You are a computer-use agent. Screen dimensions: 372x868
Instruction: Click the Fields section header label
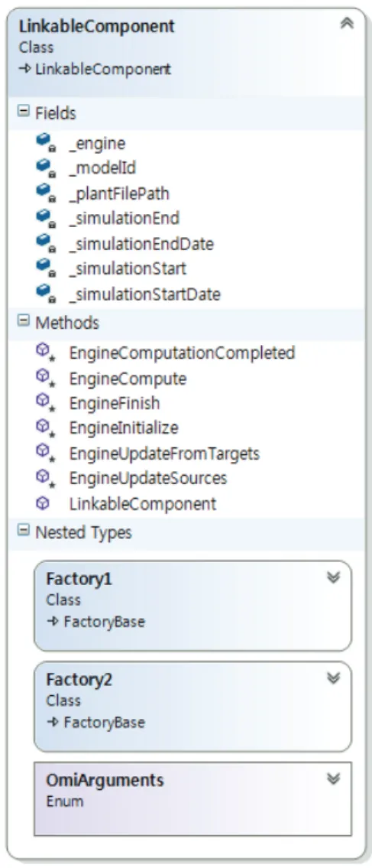(55, 113)
